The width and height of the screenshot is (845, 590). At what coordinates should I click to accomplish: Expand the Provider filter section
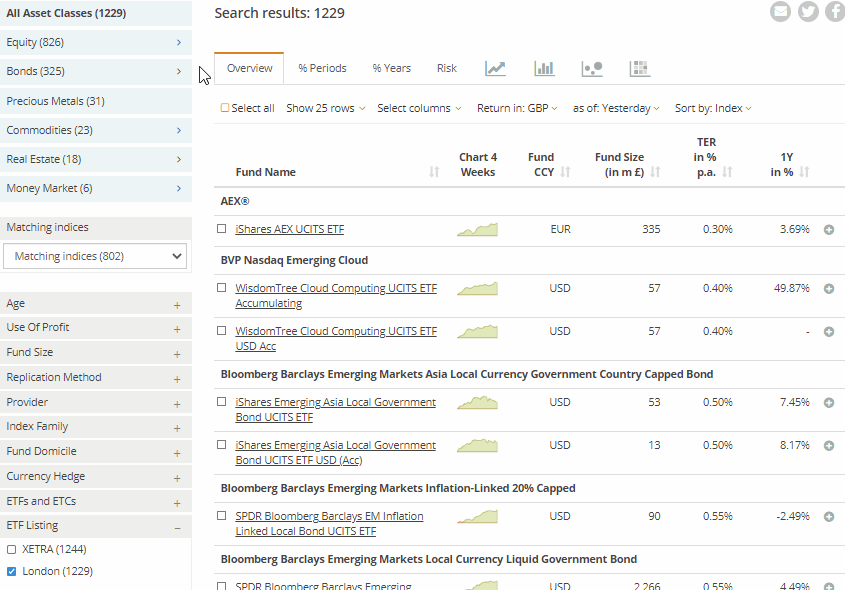tap(96, 402)
